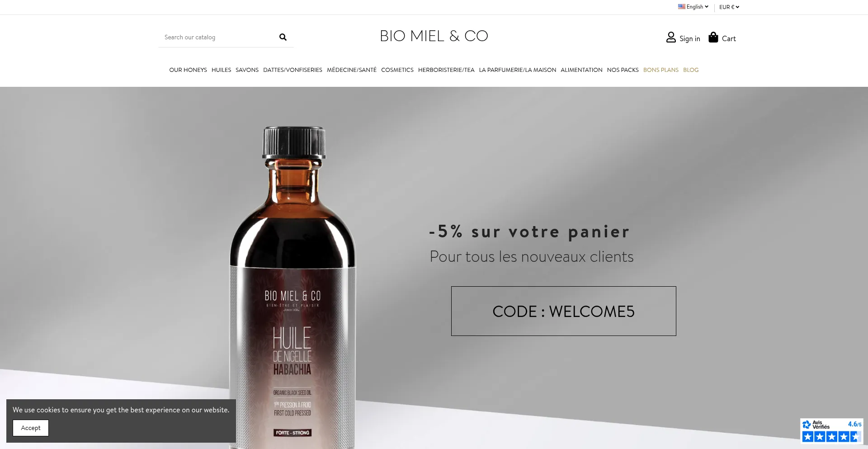Image resolution: width=868 pixels, height=449 pixels.
Task: Go to HERBORISTERIE/TEA category
Action: pos(446,70)
